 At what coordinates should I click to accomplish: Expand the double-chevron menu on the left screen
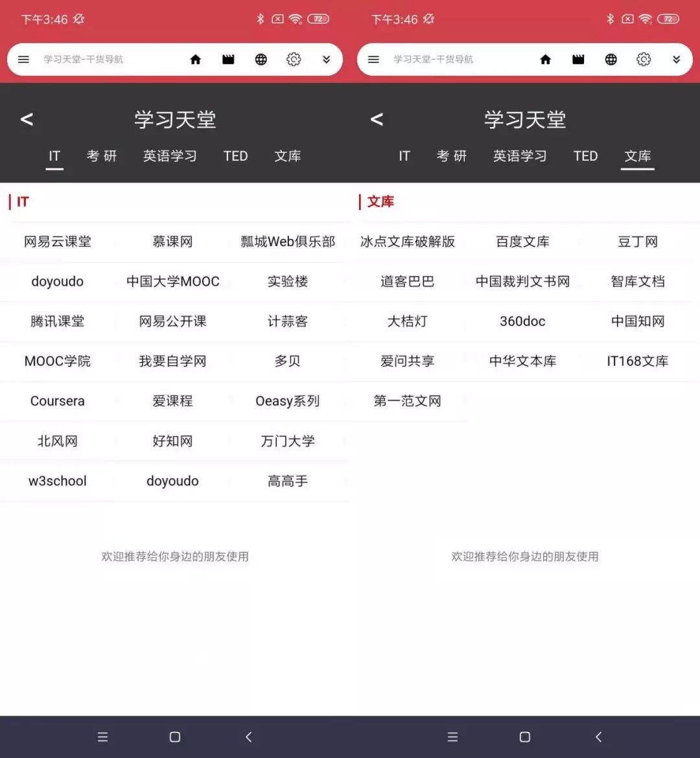(x=327, y=60)
